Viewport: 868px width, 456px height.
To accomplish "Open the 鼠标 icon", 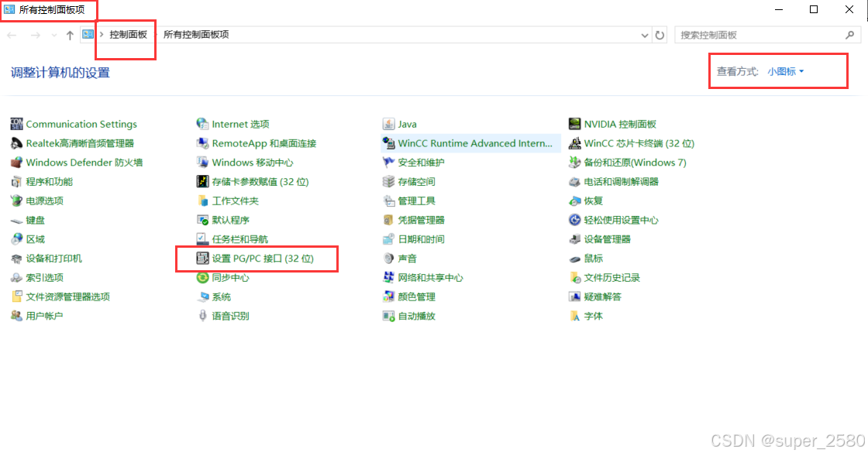I will [574, 259].
